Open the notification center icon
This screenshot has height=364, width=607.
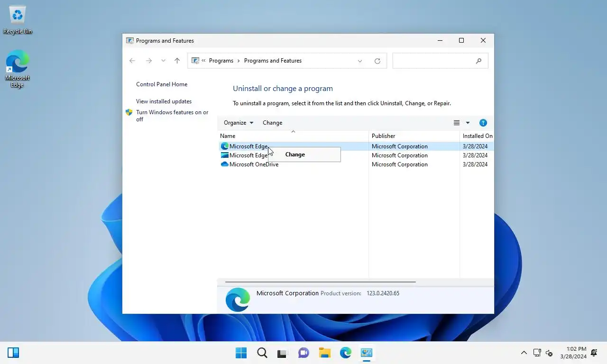[x=594, y=353]
